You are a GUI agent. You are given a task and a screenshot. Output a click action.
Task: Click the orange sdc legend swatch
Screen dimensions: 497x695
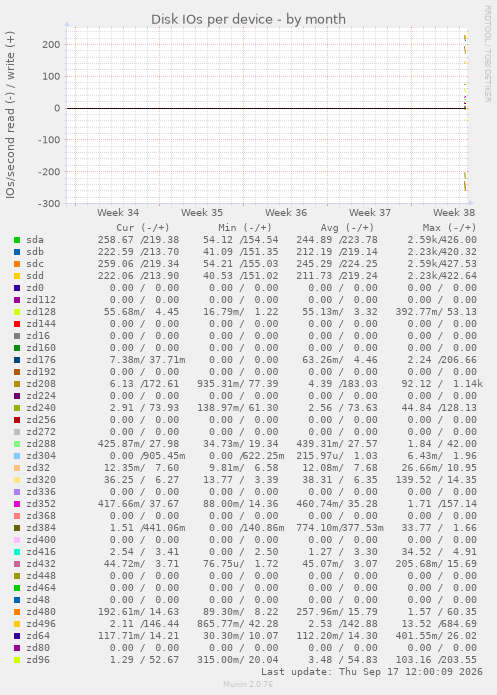pyautogui.click(x=17, y=264)
